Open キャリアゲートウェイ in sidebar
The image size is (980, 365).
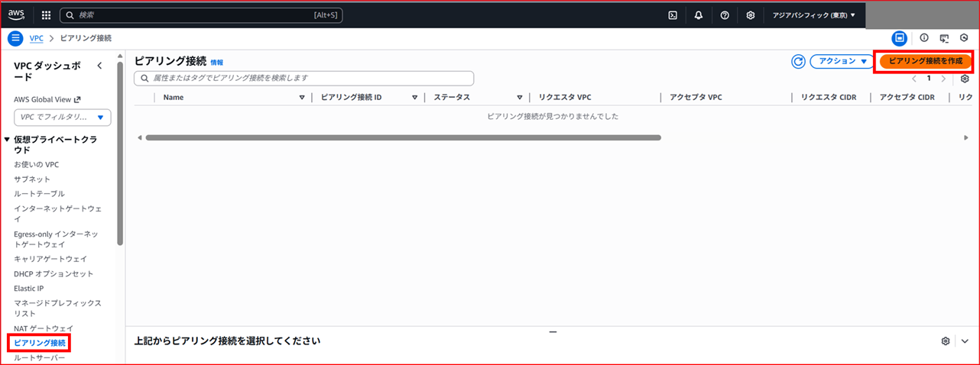click(50, 259)
